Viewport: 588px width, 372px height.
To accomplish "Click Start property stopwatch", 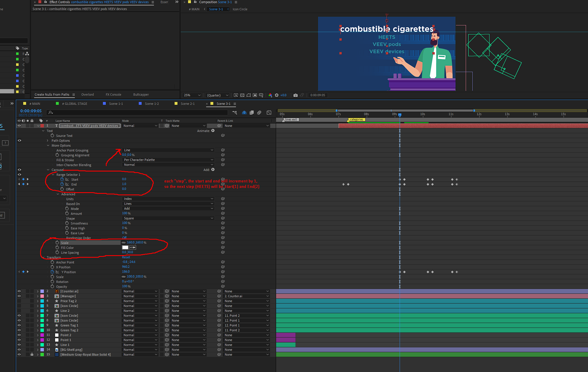I will coord(62,179).
